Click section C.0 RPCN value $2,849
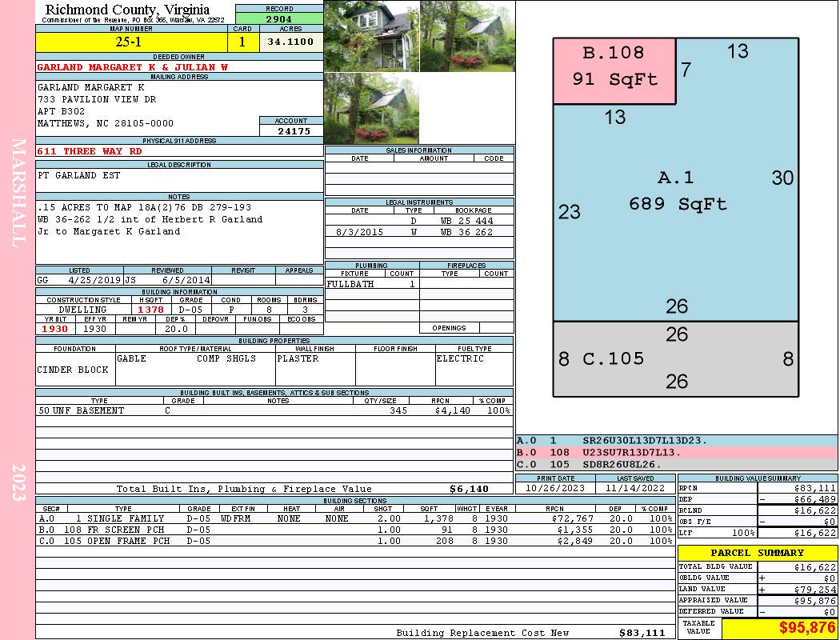Screen dimensions: 840x640 coord(575,541)
